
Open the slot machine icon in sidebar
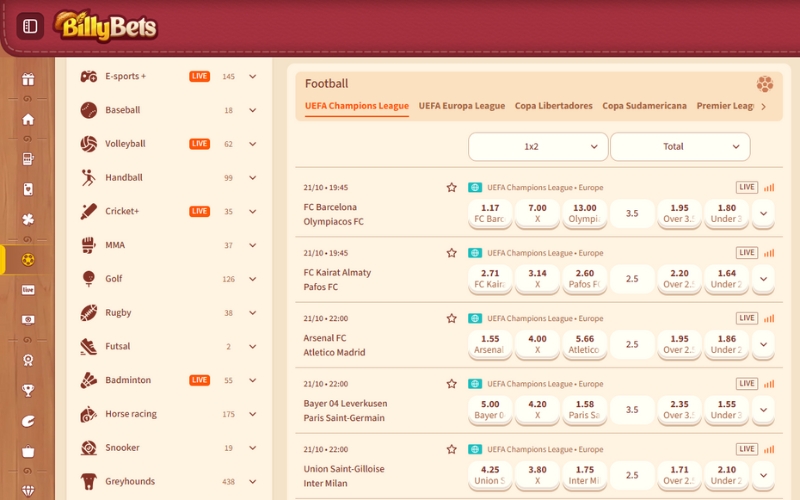(x=28, y=159)
